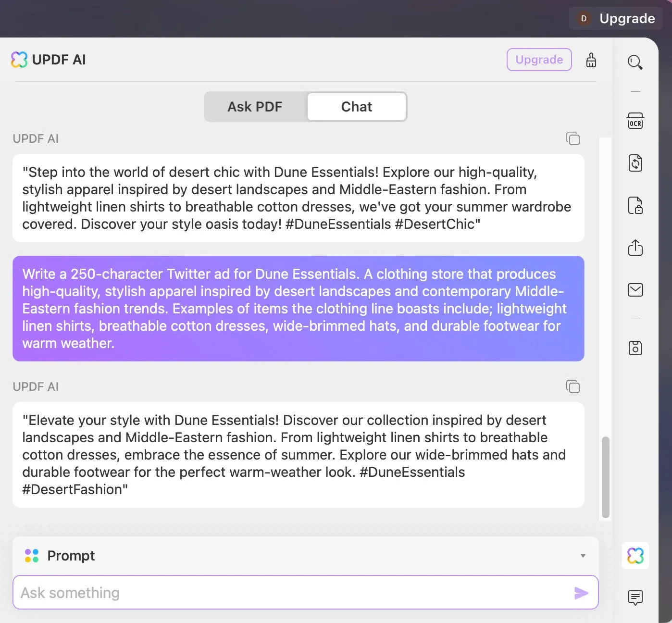Click the Ask something input field
Viewport: 672px width, 623px height.
(x=306, y=593)
